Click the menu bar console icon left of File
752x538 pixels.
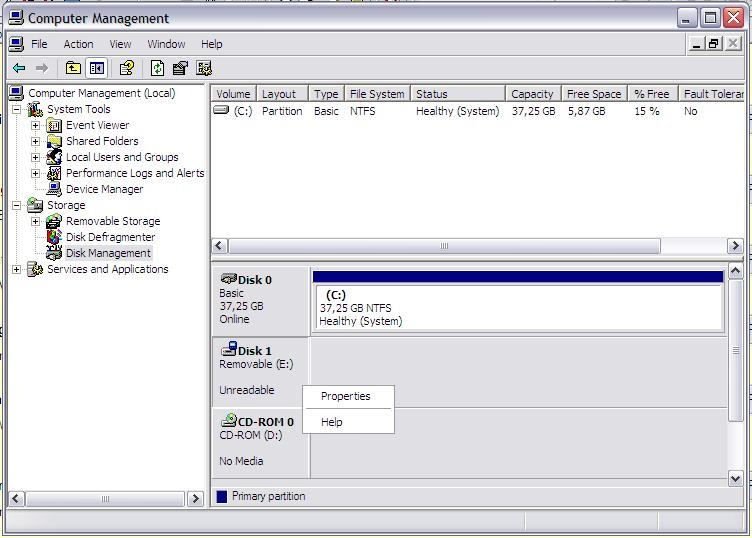(16, 44)
